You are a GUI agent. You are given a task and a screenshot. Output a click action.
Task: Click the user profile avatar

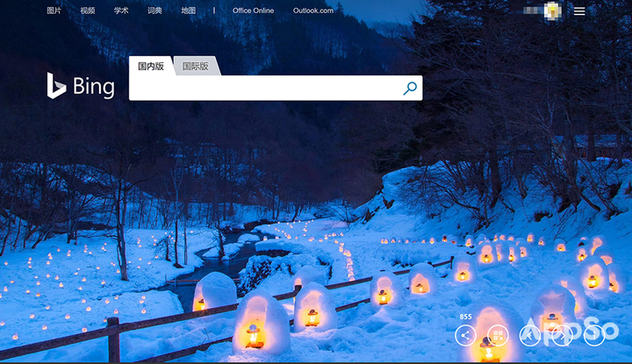click(552, 11)
